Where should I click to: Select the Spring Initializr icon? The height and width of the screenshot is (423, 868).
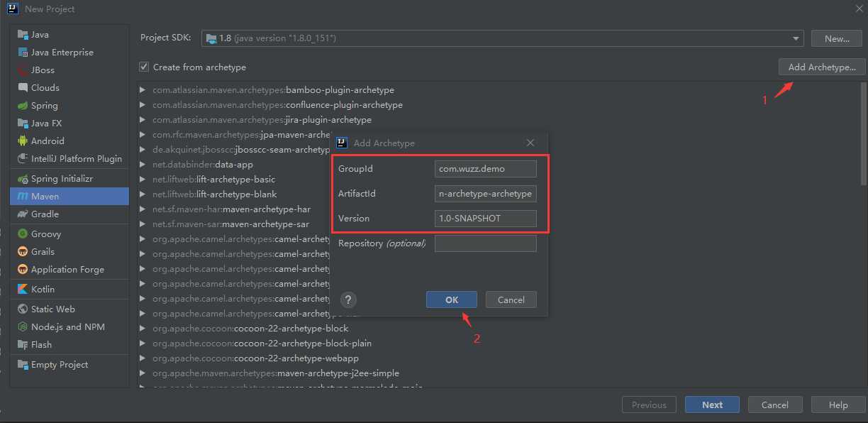[23, 179]
